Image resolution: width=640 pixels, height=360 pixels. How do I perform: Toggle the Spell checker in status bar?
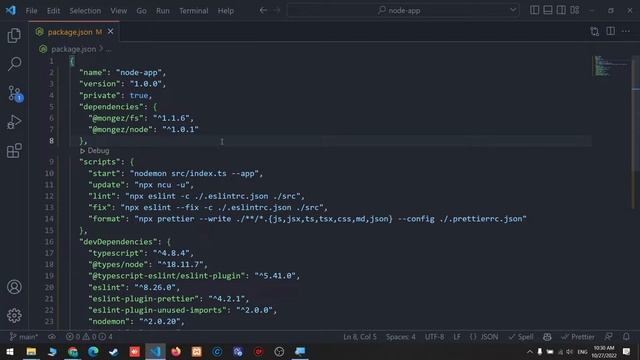coord(521,337)
